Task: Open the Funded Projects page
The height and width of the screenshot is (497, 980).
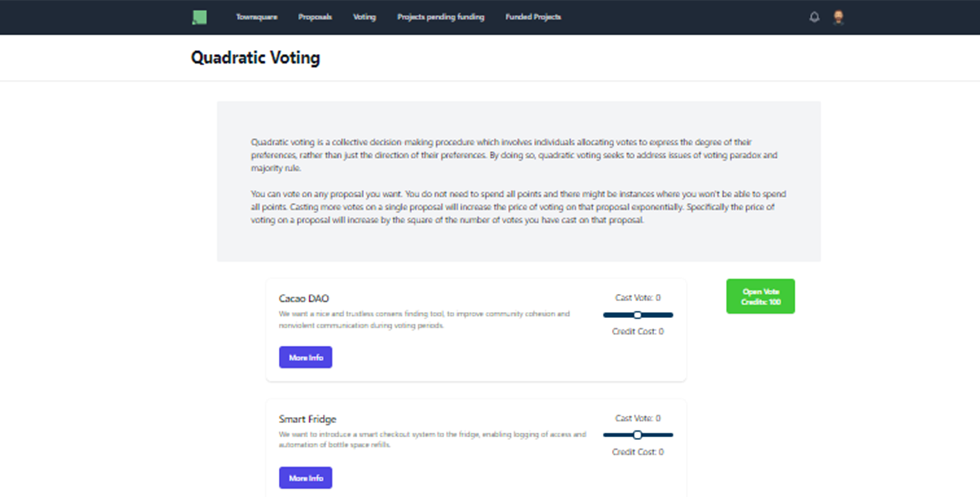Action: [533, 17]
